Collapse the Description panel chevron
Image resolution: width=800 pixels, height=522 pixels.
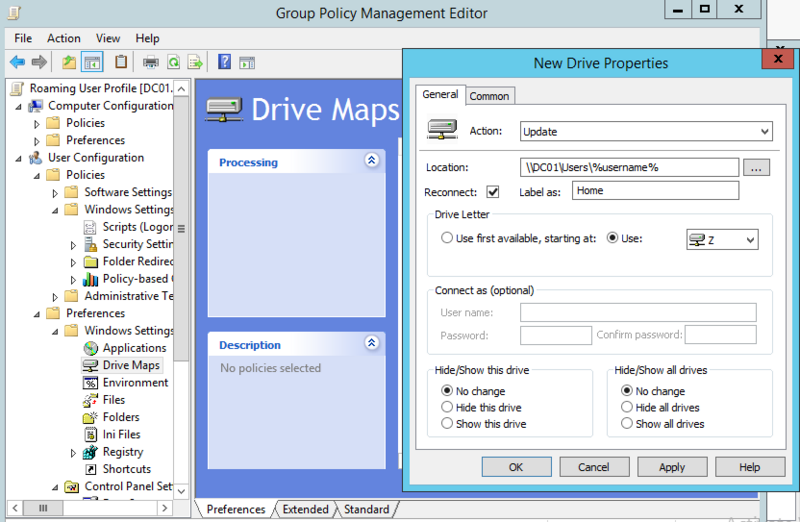pyautogui.click(x=371, y=343)
